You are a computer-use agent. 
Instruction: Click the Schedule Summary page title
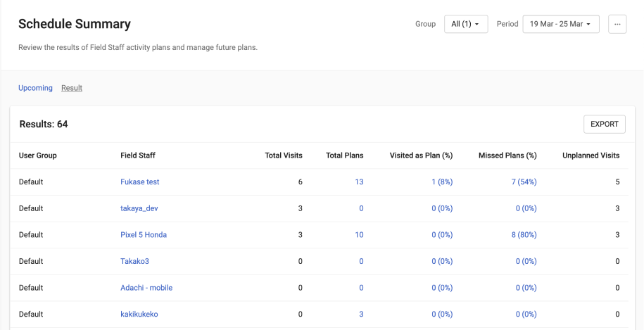(x=75, y=24)
